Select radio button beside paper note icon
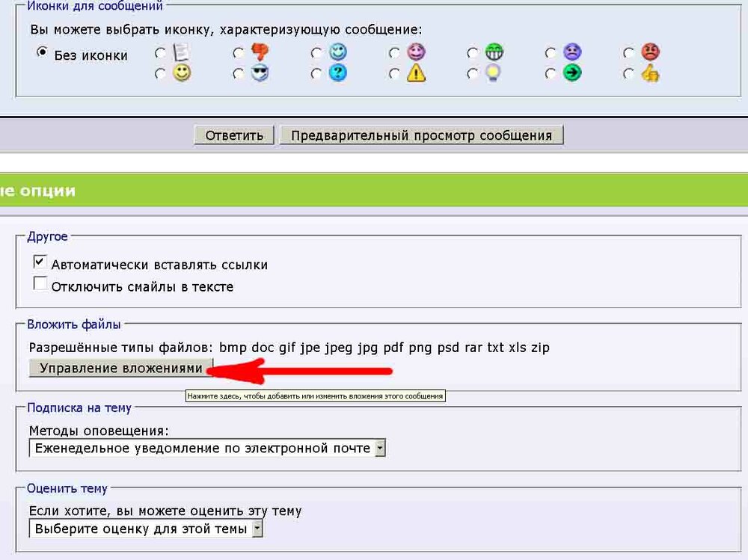Screen dimensions: 748x560 [160, 53]
